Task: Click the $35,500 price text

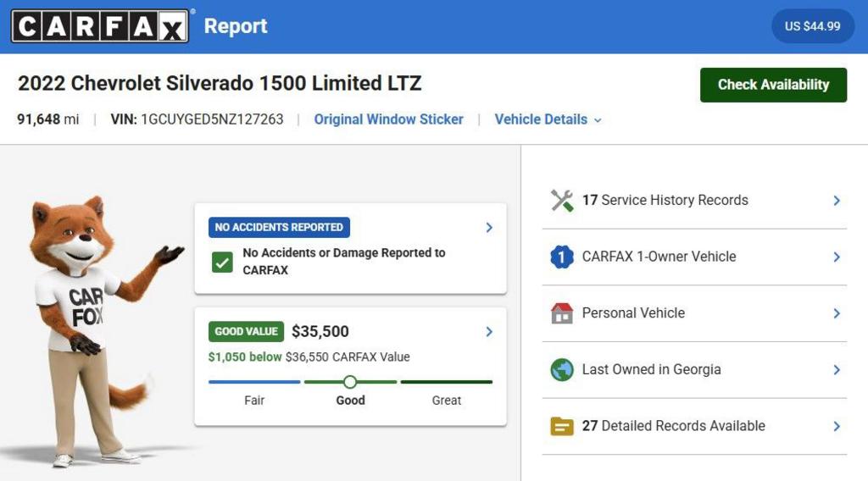Action: click(x=320, y=332)
